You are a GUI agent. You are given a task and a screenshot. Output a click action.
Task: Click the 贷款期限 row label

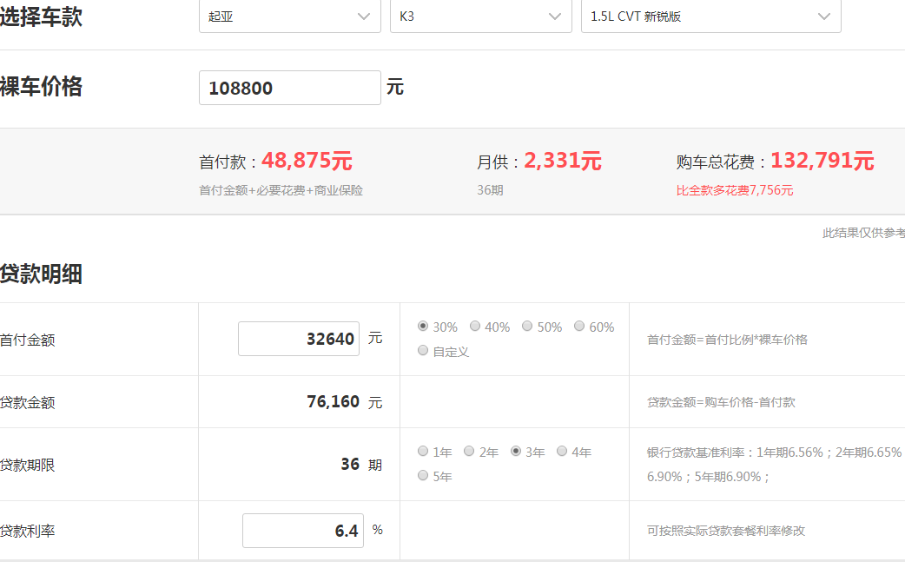coord(27,465)
